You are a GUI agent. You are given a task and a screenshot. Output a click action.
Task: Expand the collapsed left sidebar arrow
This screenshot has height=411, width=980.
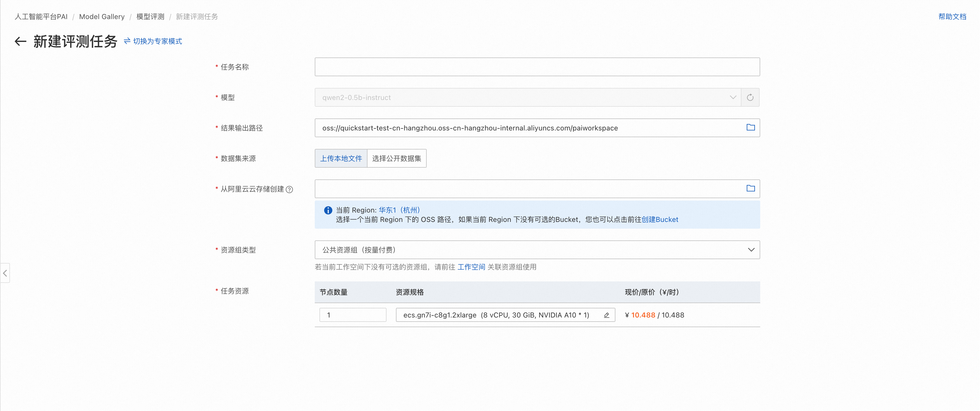5,273
